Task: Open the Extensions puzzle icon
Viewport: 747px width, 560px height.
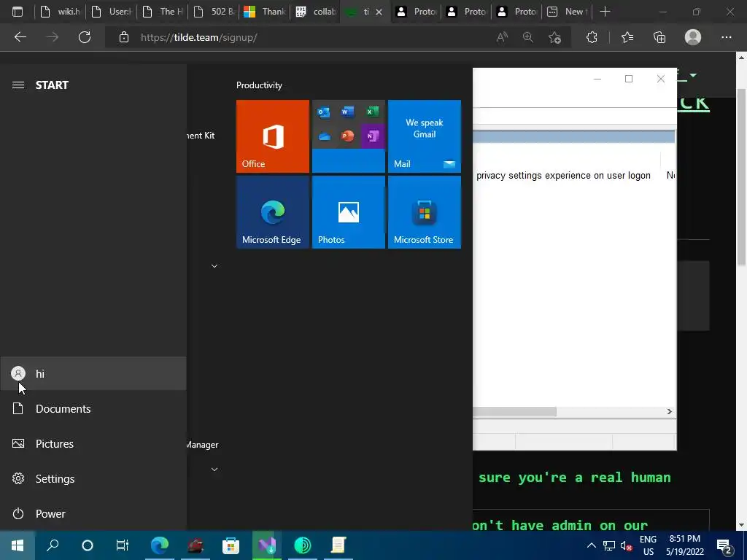Action: 592,37
